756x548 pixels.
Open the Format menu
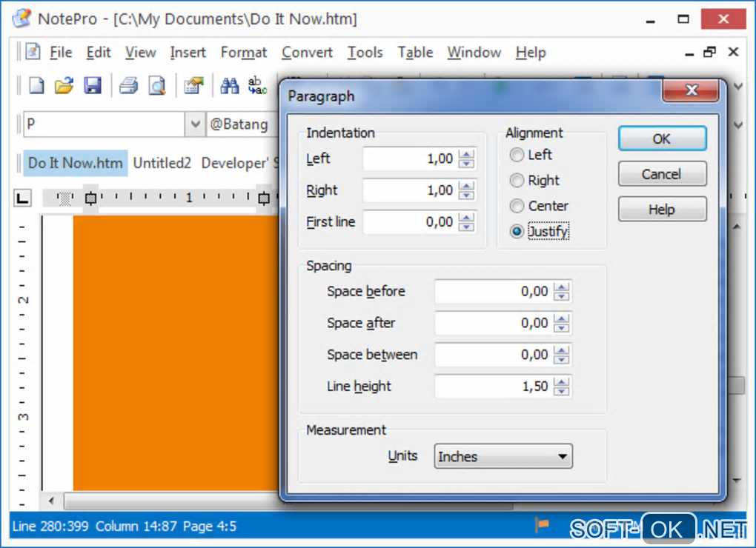[244, 52]
